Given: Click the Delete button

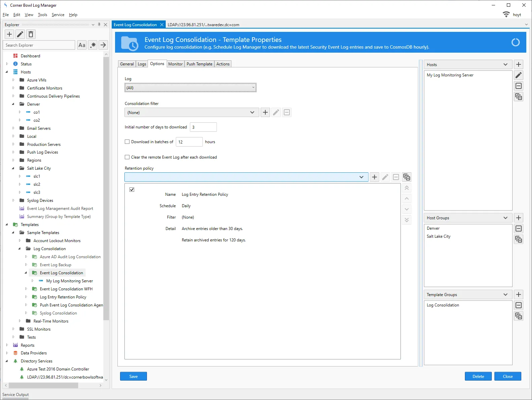Looking at the screenshot, I should tap(478, 376).
